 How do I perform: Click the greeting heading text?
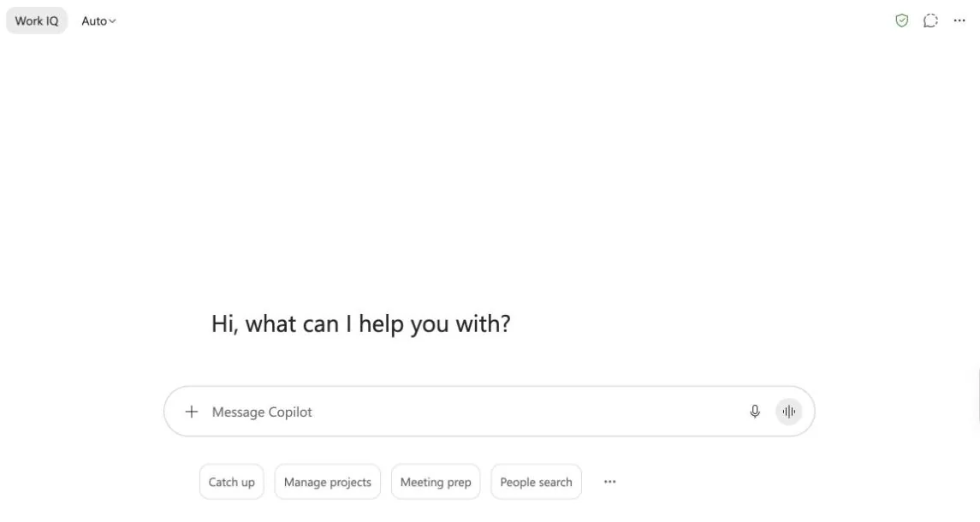361,323
